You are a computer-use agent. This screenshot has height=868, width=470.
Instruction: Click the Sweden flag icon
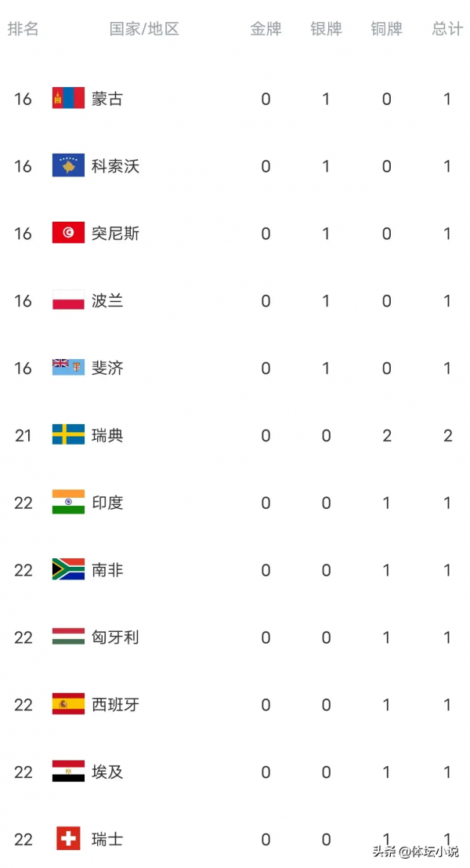(x=68, y=435)
